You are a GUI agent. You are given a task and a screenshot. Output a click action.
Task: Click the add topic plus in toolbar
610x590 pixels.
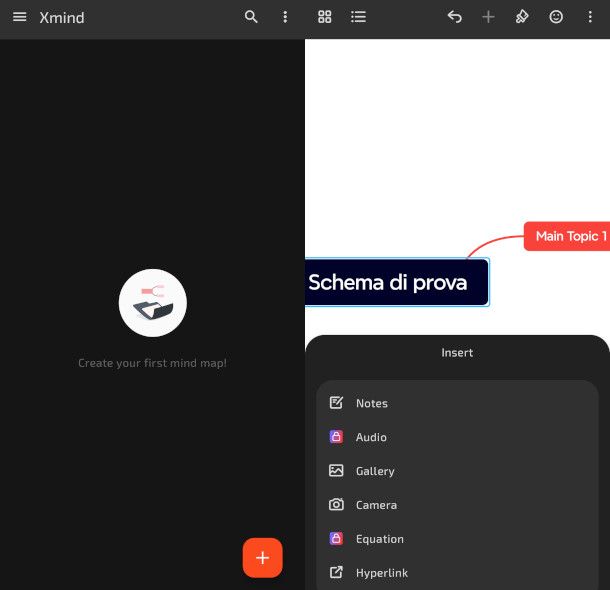pyautogui.click(x=488, y=17)
